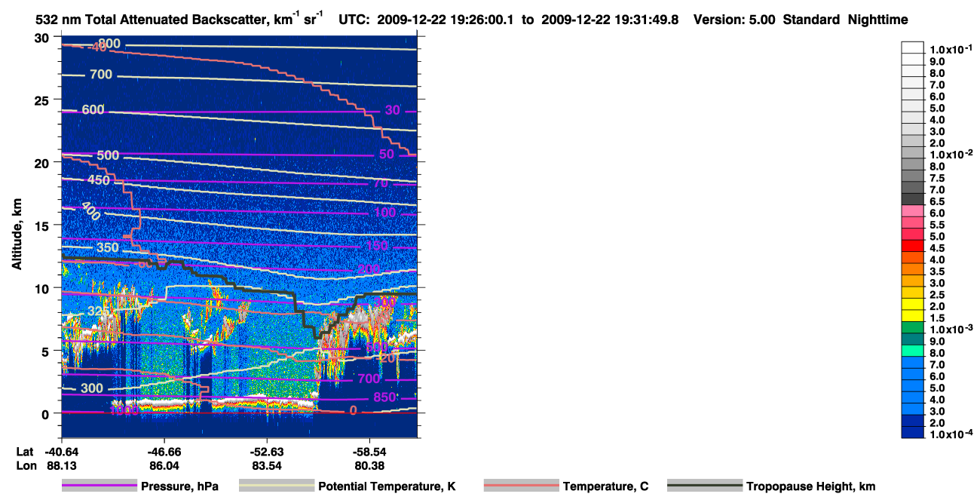Click the color bar label 1.0x10-2
This screenshot has width=980, height=503.
(951, 155)
